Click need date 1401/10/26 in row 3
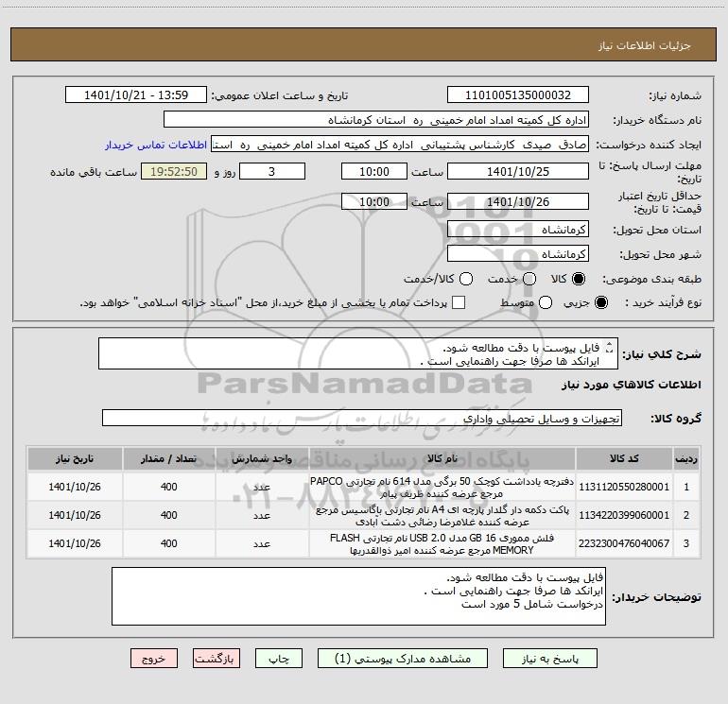Screen dimensions: 728x704 pyautogui.click(x=75, y=543)
